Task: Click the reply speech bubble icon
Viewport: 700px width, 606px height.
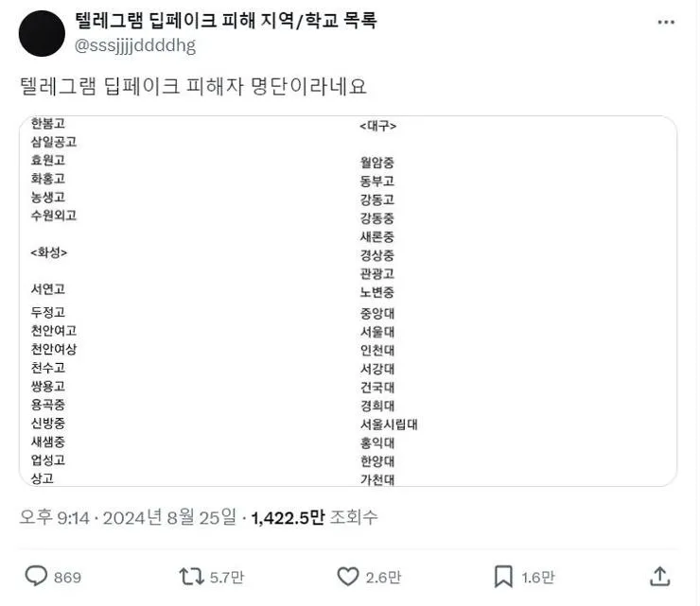Action: pyautogui.click(x=36, y=576)
